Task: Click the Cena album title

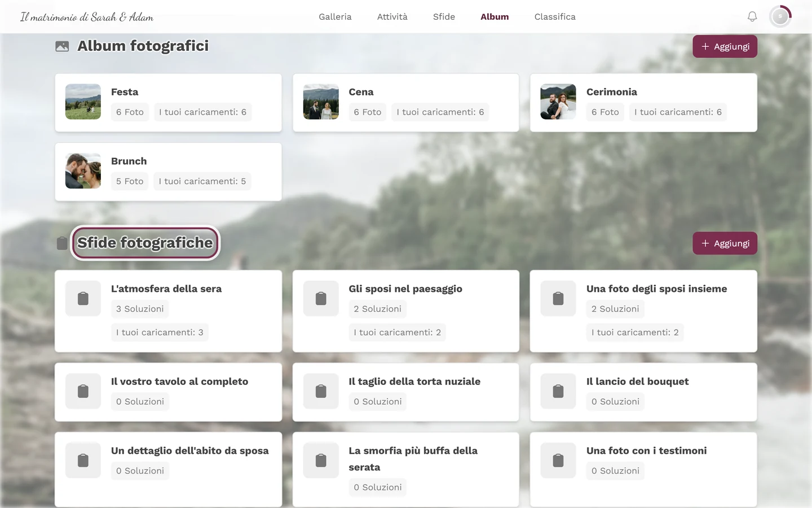Action: click(x=361, y=92)
